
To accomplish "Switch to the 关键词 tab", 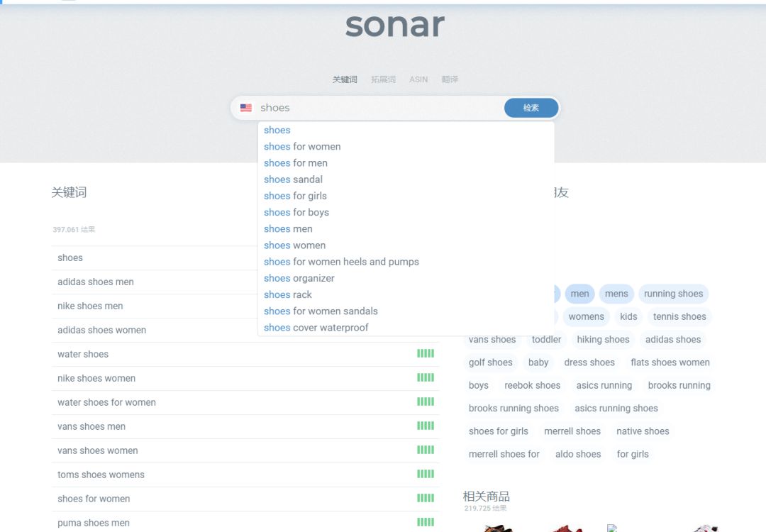I will point(345,79).
